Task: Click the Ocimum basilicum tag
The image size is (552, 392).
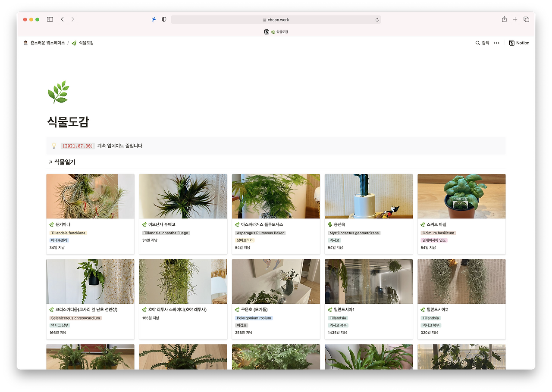Action: (x=438, y=233)
